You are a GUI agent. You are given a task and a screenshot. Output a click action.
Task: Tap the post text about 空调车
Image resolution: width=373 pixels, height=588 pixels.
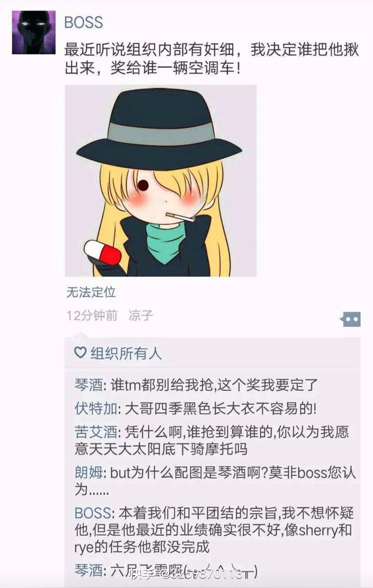tap(212, 58)
